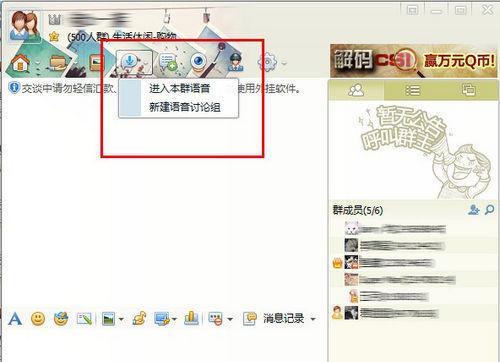The height and width of the screenshot is (362, 500).
Task: Expand the send picture dropdown arrow
Action: pyautogui.click(x=121, y=319)
